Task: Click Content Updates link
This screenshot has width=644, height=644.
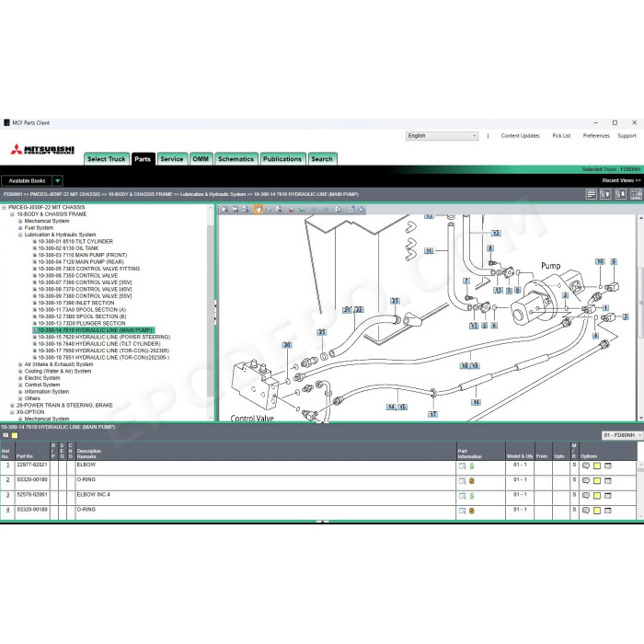Action: 520,136
